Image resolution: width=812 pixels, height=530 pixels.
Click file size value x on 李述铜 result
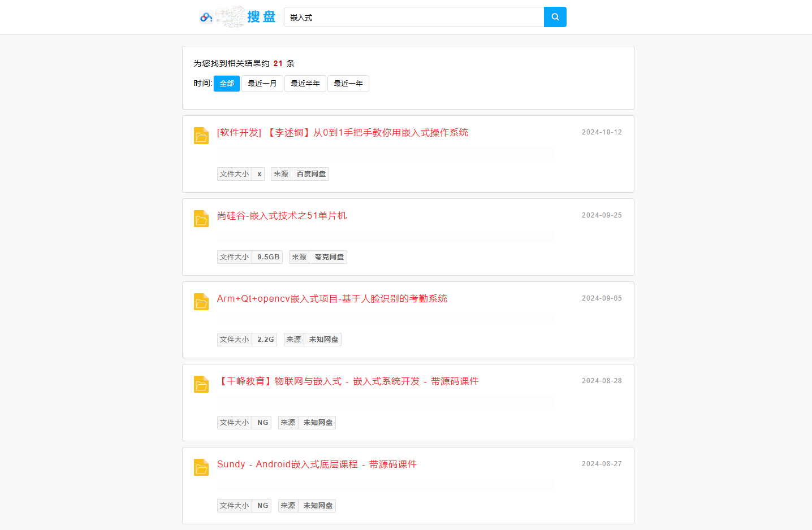click(259, 174)
